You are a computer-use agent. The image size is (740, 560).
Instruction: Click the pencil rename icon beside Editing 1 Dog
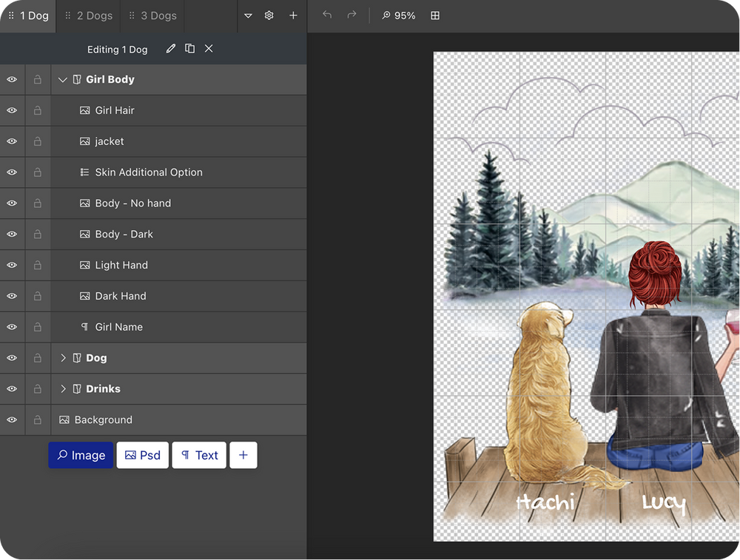tap(171, 49)
